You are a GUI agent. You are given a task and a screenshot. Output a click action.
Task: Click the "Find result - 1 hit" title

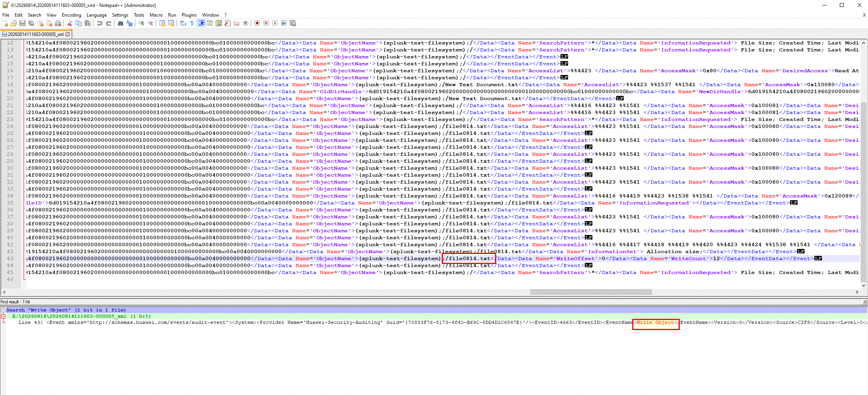coord(15,302)
